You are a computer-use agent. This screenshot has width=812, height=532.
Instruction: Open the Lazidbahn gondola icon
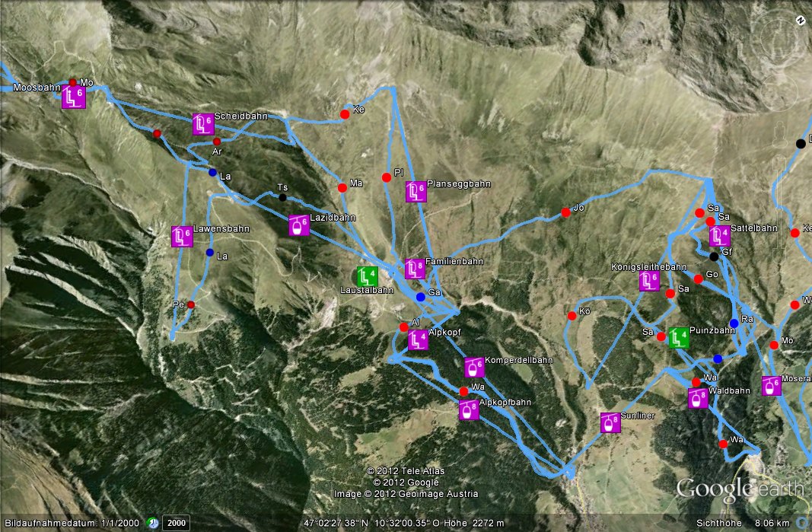point(299,225)
